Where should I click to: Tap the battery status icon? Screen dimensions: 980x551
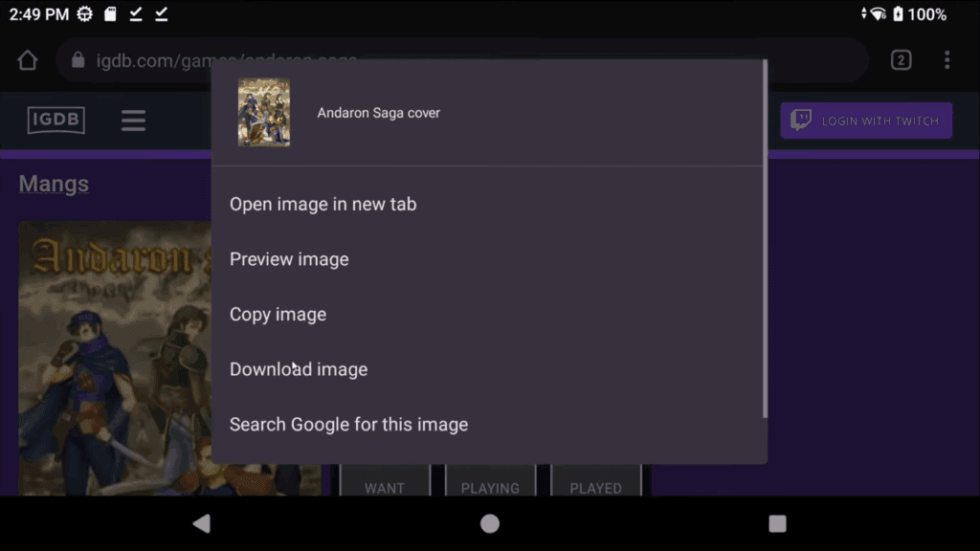point(898,13)
